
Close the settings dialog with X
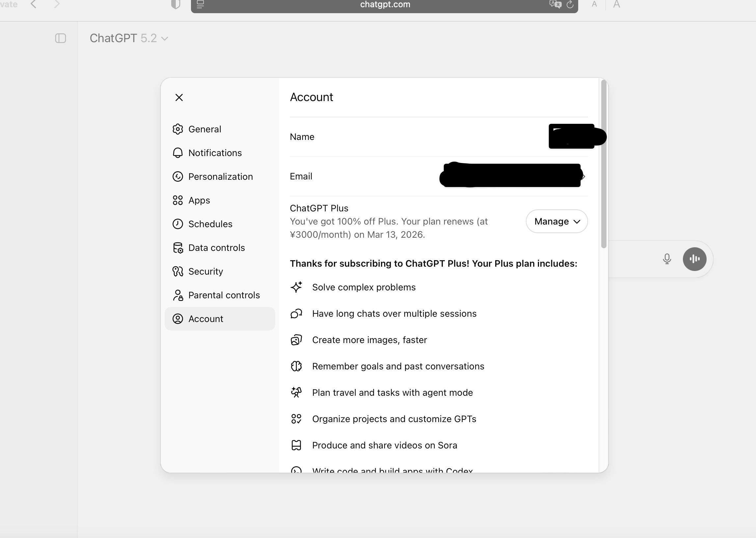click(x=179, y=97)
